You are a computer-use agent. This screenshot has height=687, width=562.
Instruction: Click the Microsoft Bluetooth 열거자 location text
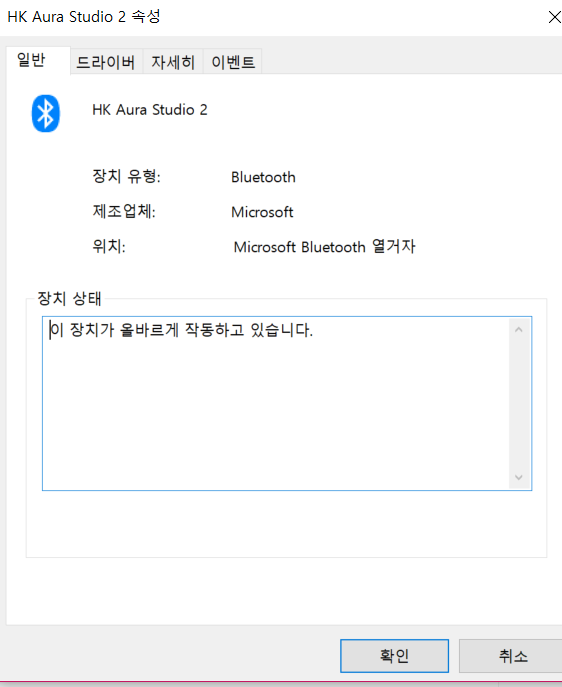[x=324, y=247]
